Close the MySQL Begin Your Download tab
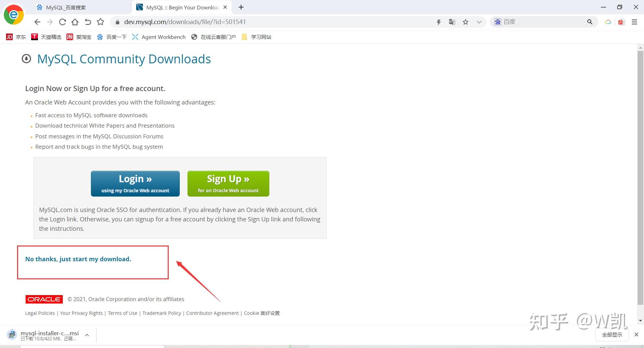Viewport: 644px width, 348px height. coord(225,7)
